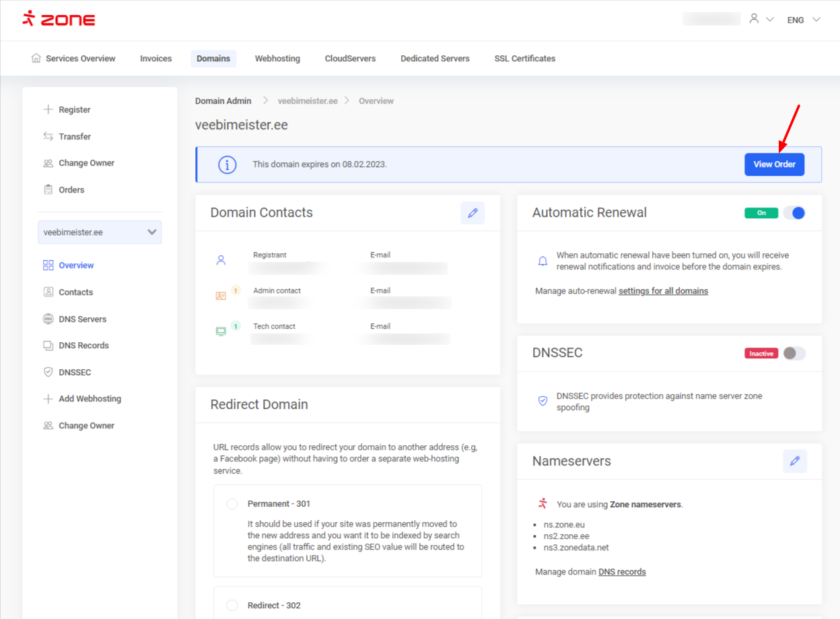
Task: Open the settings for all domains link
Action: [663, 291]
